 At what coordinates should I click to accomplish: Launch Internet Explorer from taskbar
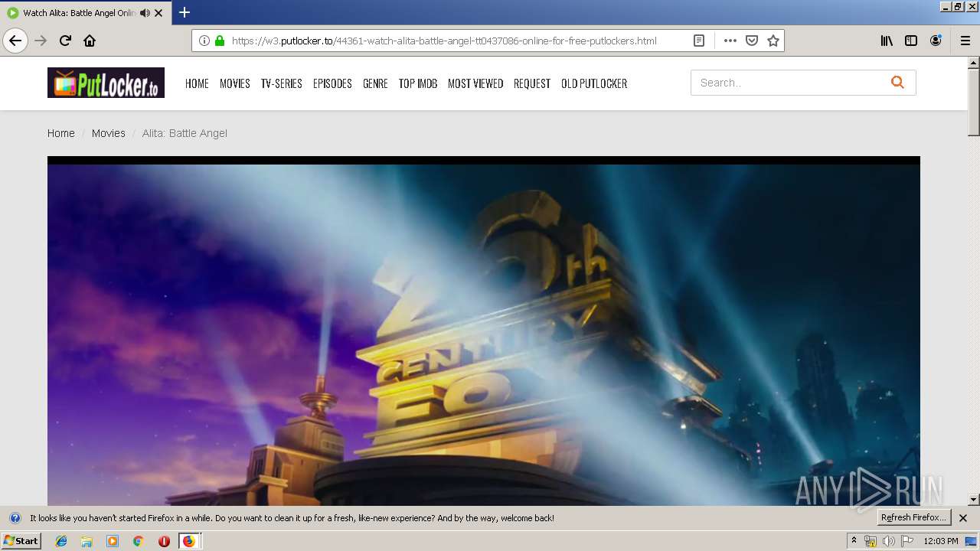(61, 541)
